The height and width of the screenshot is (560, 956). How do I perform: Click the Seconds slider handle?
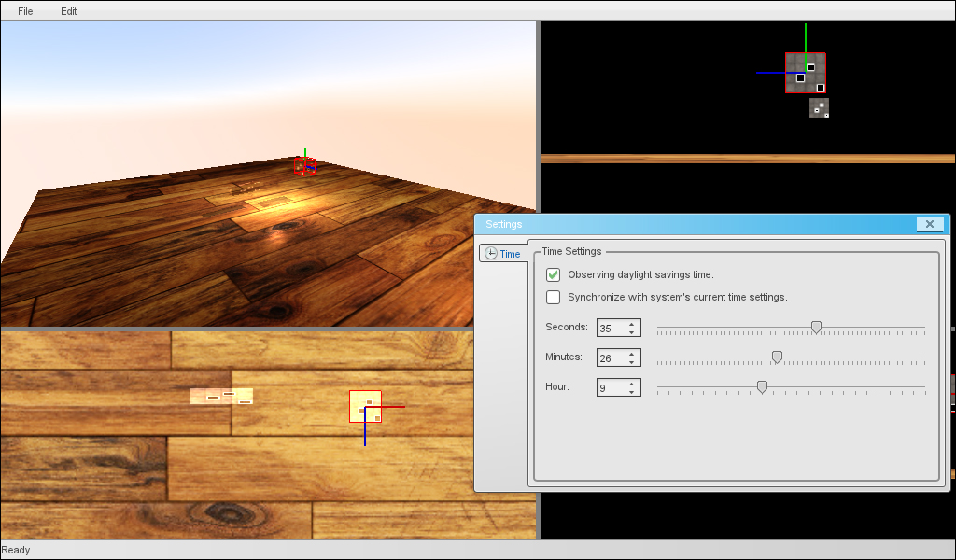pyautogui.click(x=816, y=327)
